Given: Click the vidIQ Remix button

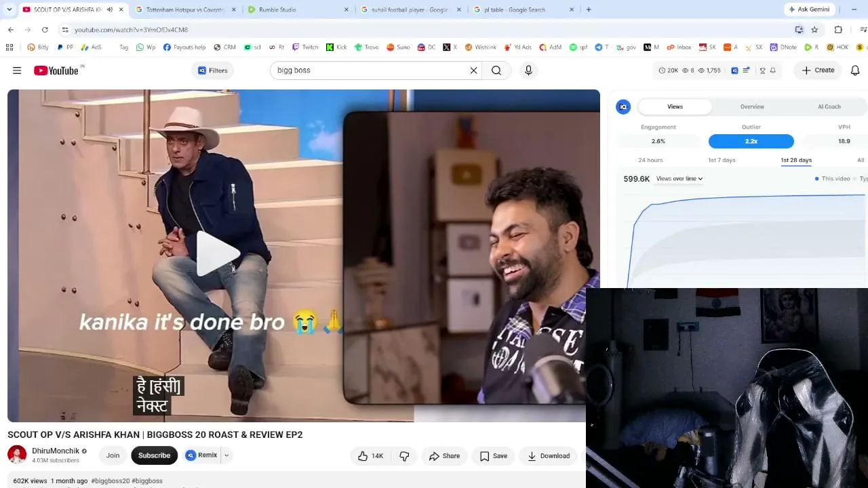Looking at the screenshot, I should (x=202, y=455).
